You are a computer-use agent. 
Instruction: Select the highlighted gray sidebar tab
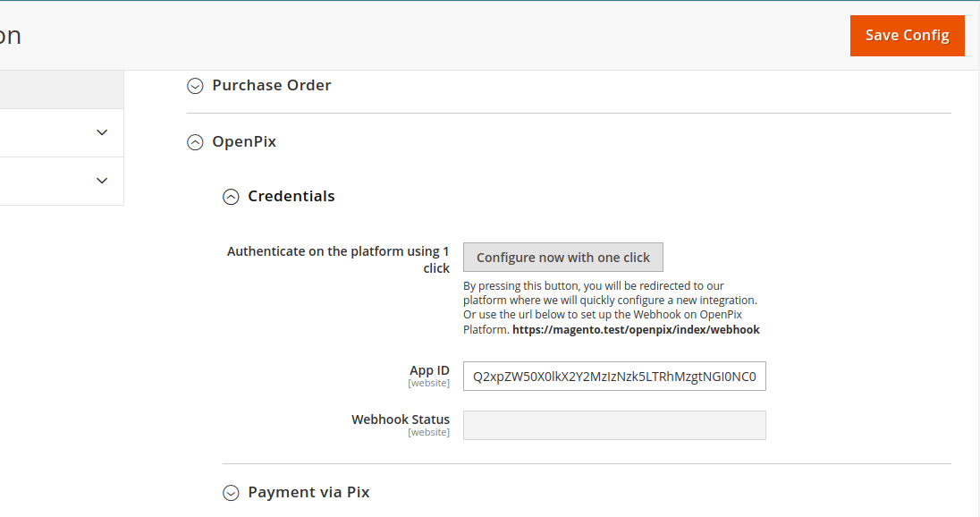tap(61, 90)
